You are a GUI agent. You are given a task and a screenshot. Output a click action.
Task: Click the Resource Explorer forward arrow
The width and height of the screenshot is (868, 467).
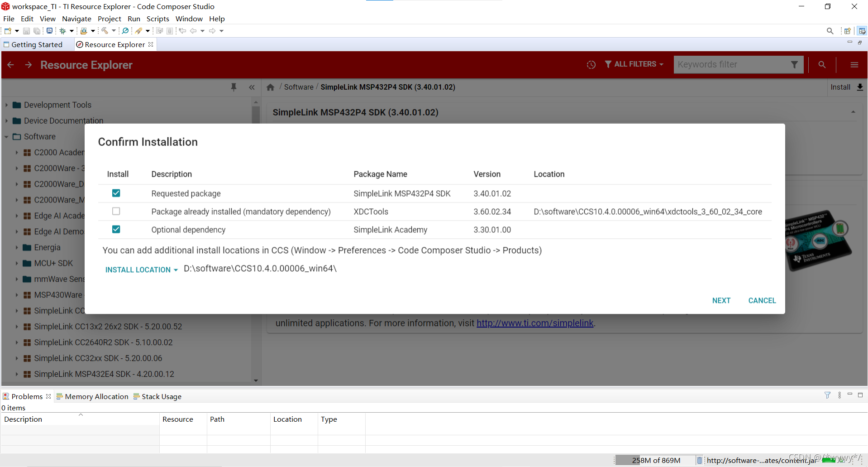click(29, 65)
